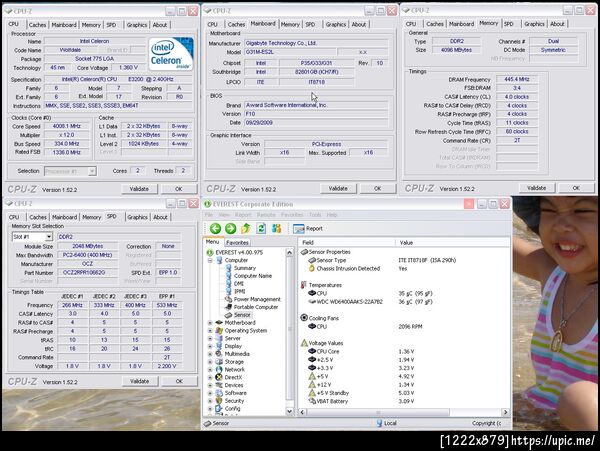Collapse the Computer node in EVEREST tree
Viewport: 600px width, 451px height.
click(210, 260)
